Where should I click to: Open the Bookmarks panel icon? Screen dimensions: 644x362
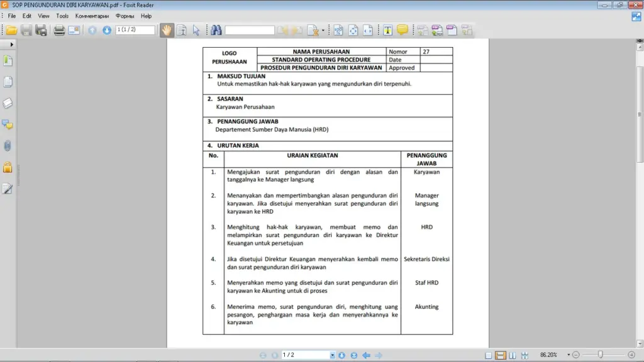tap(8, 61)
